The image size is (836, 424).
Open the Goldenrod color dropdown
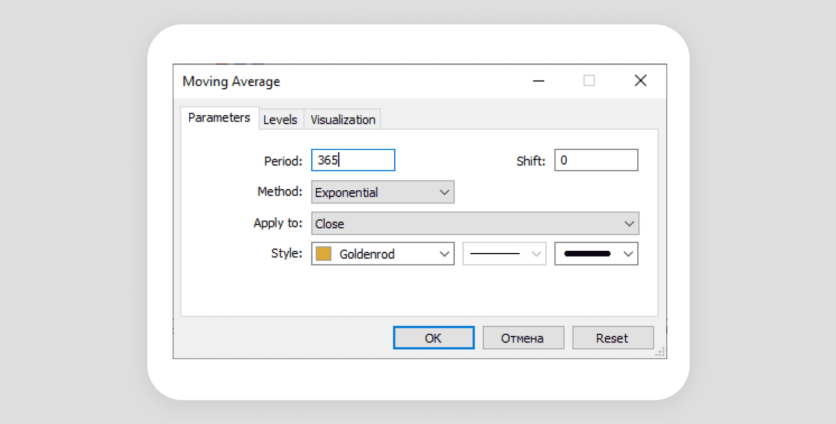pyautogui.click(x=382, y=254)
